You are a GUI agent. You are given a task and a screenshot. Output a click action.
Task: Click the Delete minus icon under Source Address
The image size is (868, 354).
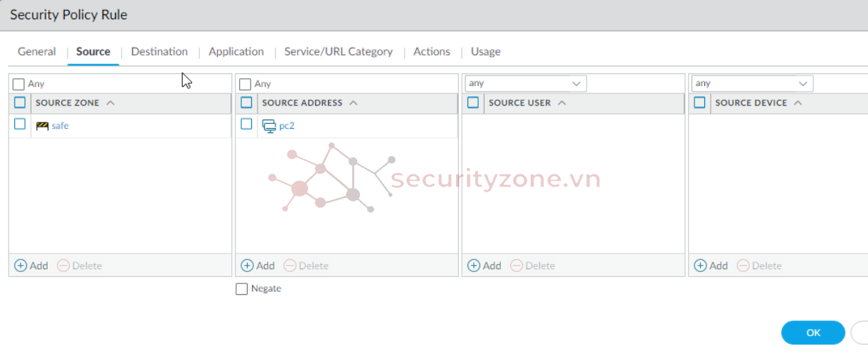290,266
